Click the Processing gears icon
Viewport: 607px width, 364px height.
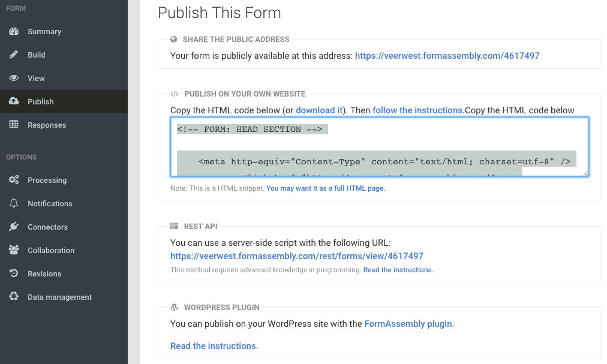click(14, 180)
